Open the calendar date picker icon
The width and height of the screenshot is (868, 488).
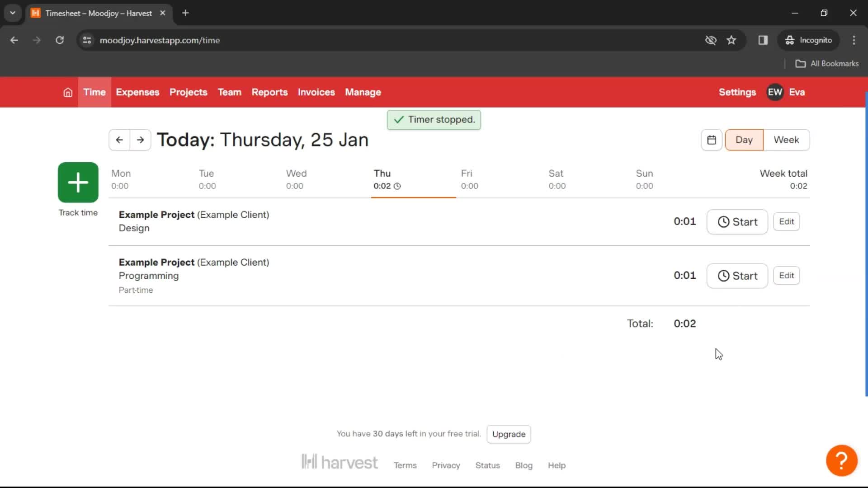coord(712,140)
